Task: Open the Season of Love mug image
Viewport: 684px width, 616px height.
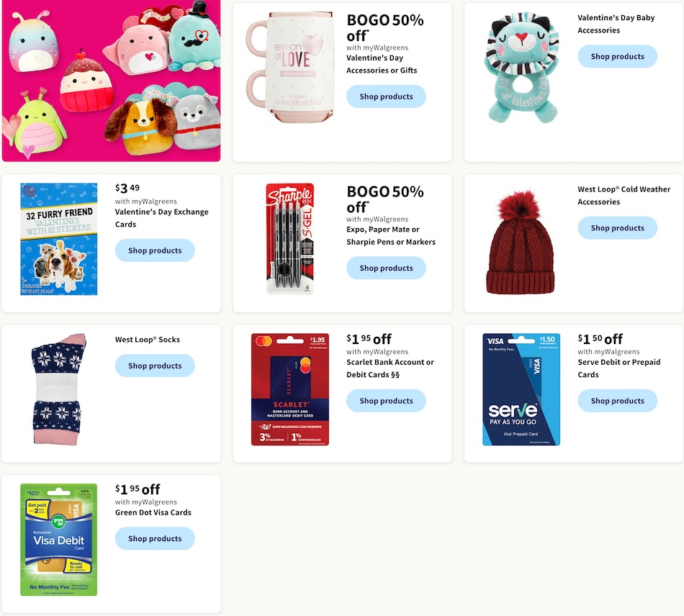Action: [290, 67]
